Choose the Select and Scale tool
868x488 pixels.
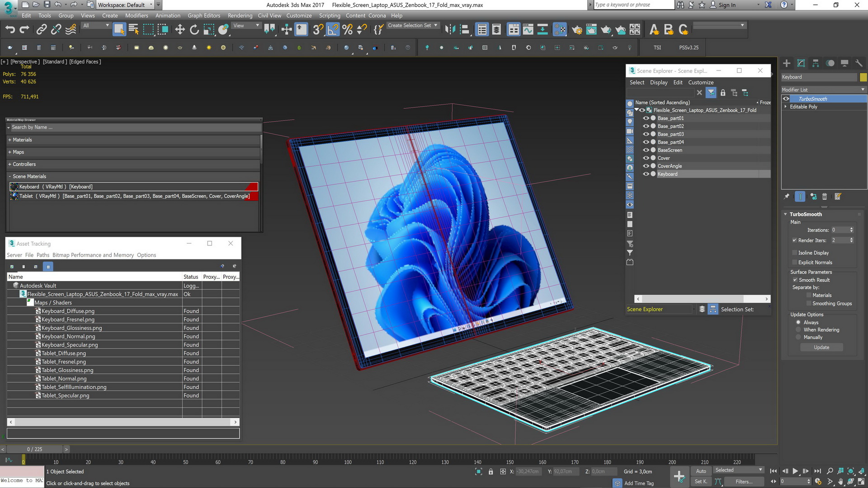pos(209,30)
